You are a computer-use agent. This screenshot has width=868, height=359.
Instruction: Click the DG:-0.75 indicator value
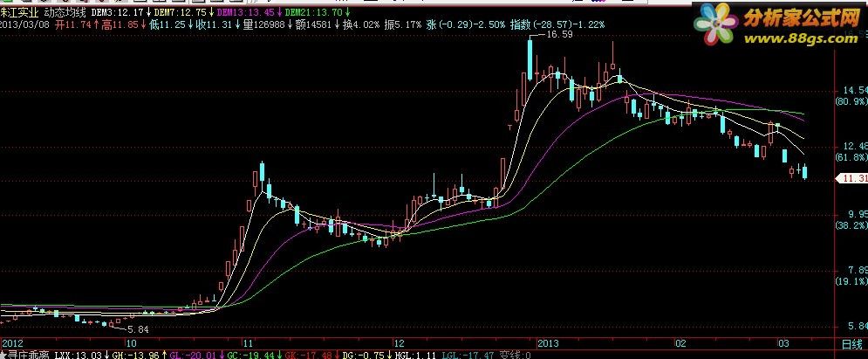tap(365, 356)
